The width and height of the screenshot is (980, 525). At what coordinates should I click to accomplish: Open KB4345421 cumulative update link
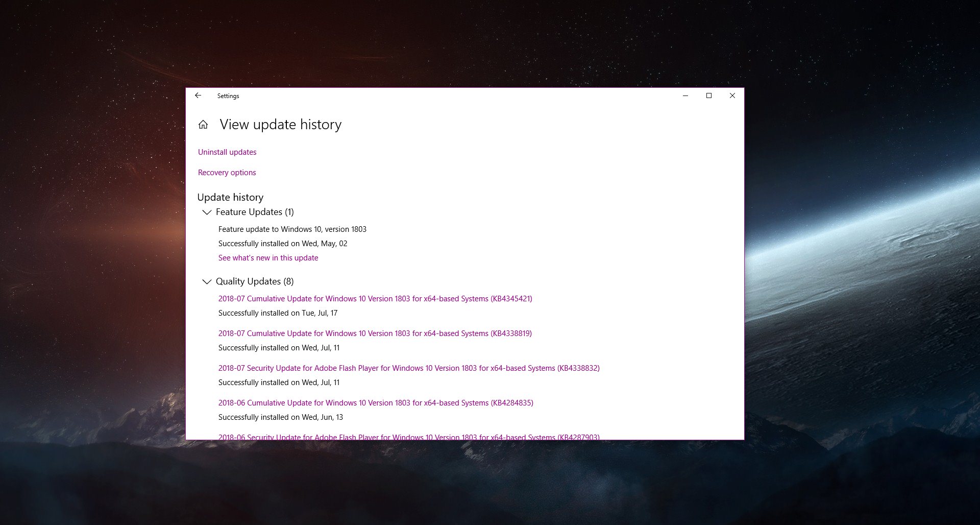point(375,299)
